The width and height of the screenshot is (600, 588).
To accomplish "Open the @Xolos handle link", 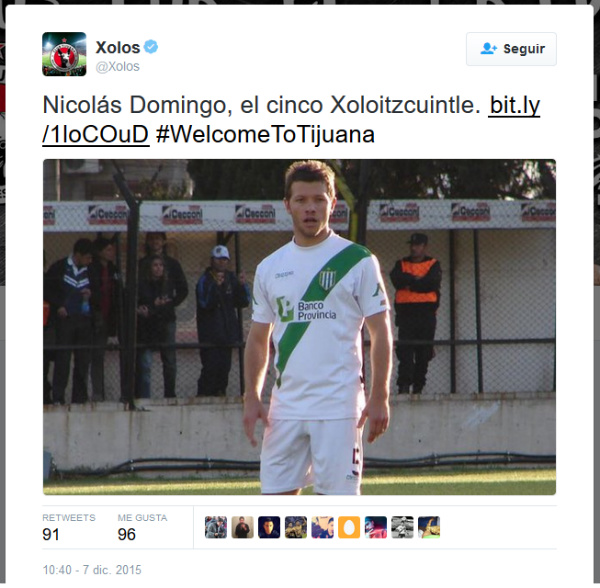I will coord(117,67).
